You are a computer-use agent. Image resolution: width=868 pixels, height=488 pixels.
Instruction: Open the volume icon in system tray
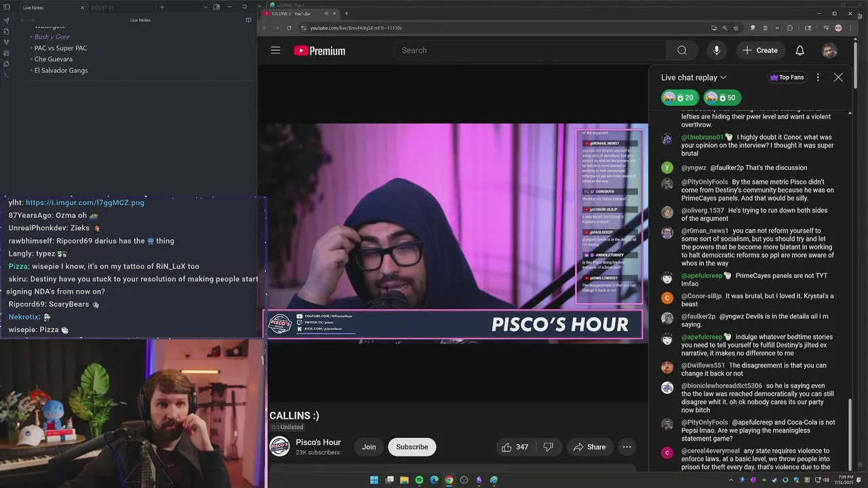click(826, 480)
